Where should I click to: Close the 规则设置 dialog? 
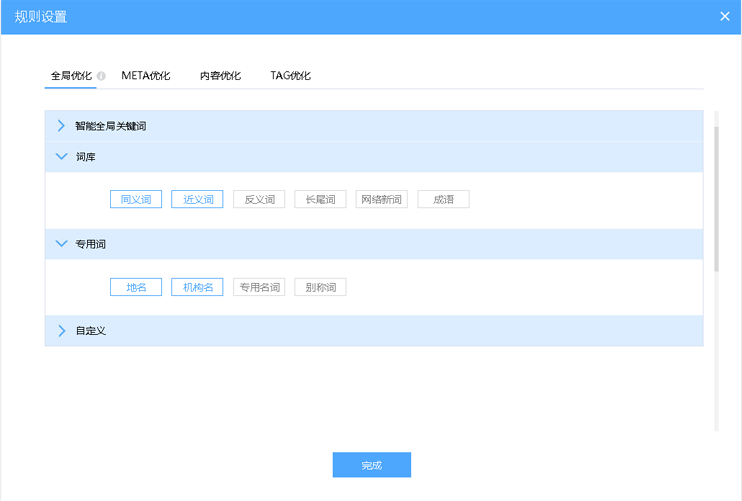coord(725,16)
